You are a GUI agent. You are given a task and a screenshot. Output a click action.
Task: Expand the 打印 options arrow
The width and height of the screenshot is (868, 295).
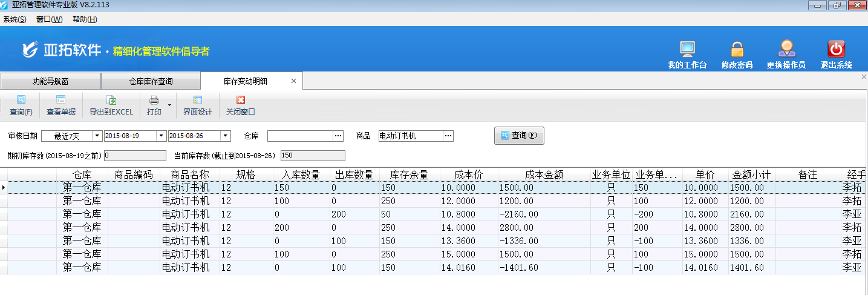click(x=169, y=105)
